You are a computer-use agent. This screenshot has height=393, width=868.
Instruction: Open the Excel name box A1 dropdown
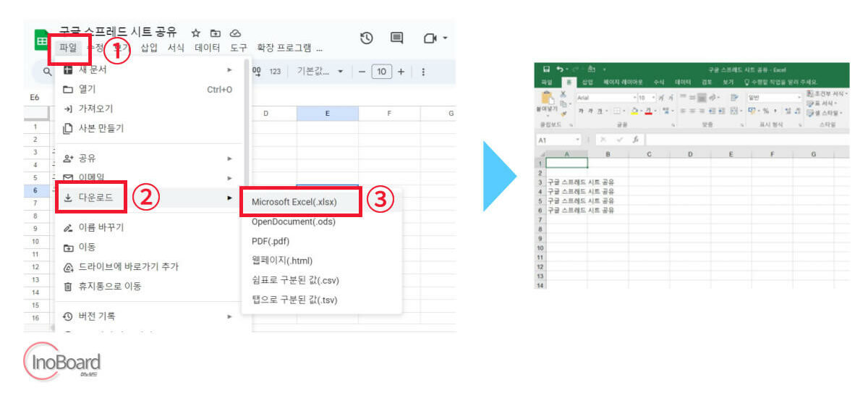(x=578, y=140)
